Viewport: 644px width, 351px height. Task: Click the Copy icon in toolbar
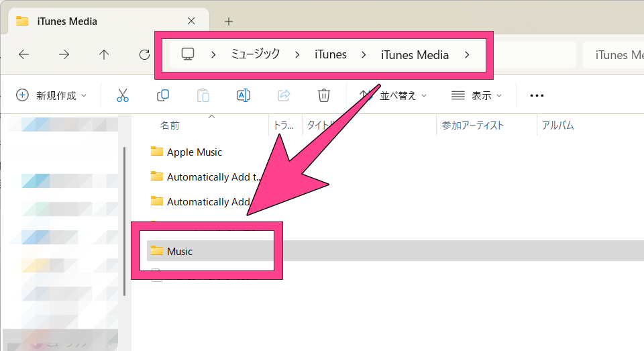click(162, 95)
